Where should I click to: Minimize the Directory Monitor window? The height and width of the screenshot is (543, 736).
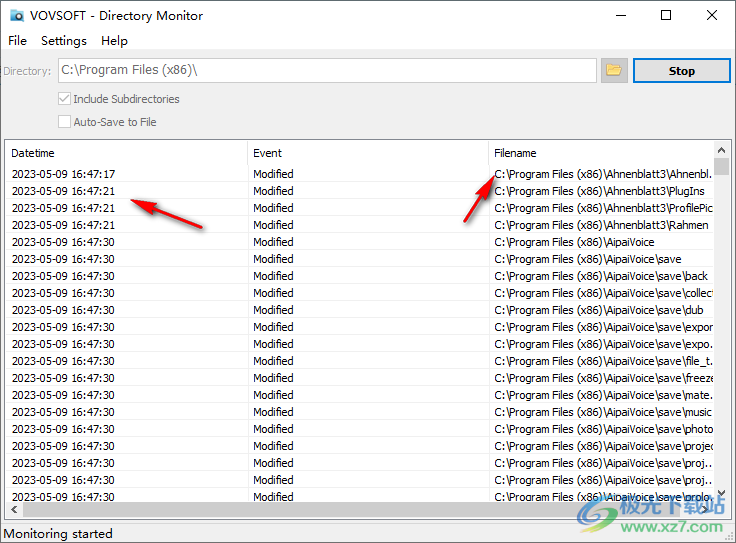pos(621,15)
